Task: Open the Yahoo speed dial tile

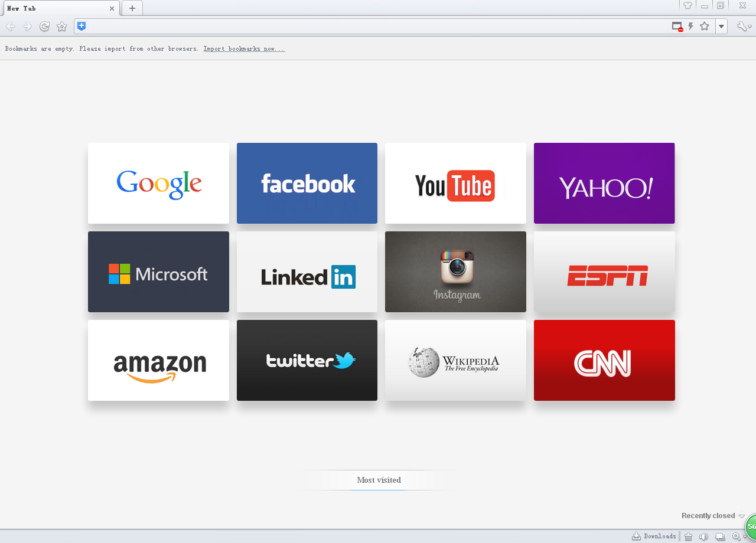Action: pos(604,183)
